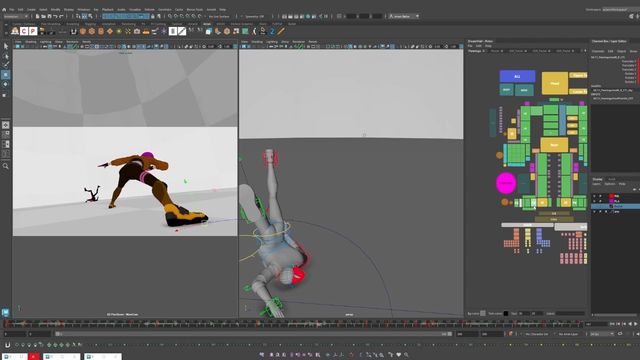Switch to the Rotate tool
Image resolution: width=640 pixels, height=360 pixels.
click(6, 84)
